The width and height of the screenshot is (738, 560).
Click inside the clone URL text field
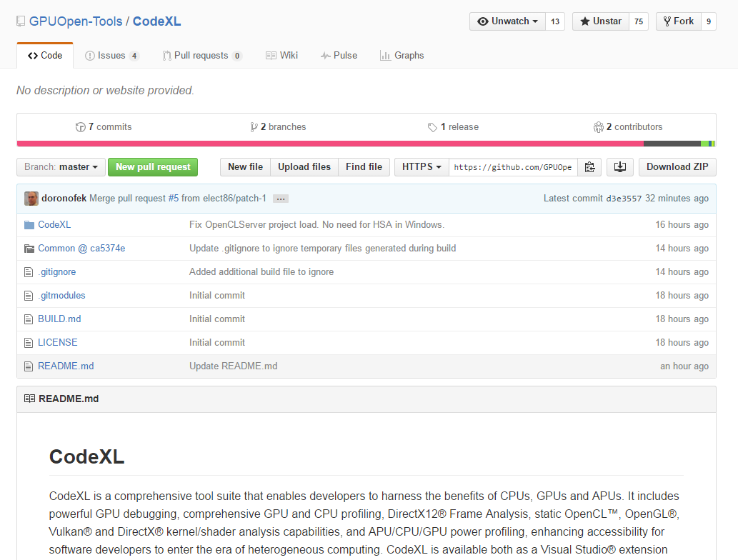pos(514,166)
